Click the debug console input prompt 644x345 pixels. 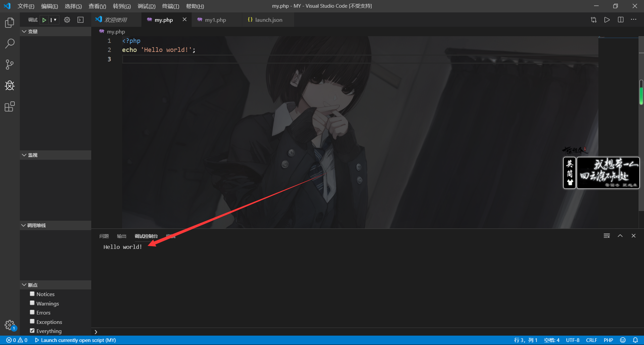367,332
